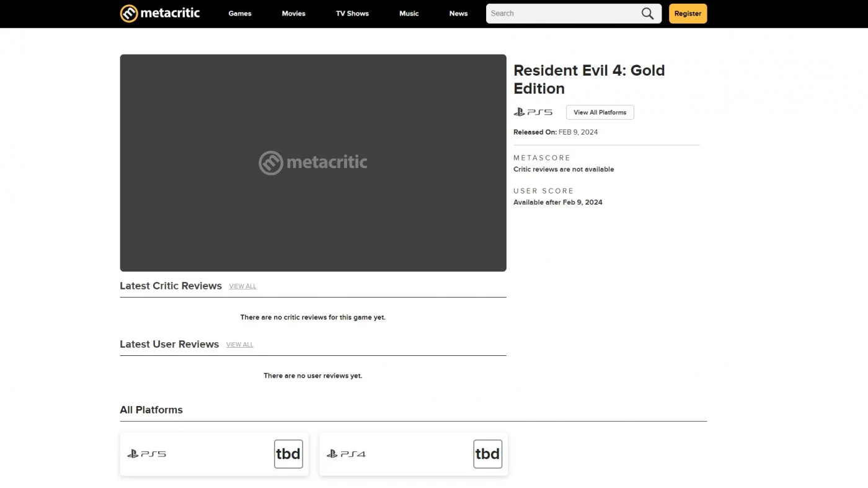Click 'There are no critic reviews' message

(x=313, y=317)
